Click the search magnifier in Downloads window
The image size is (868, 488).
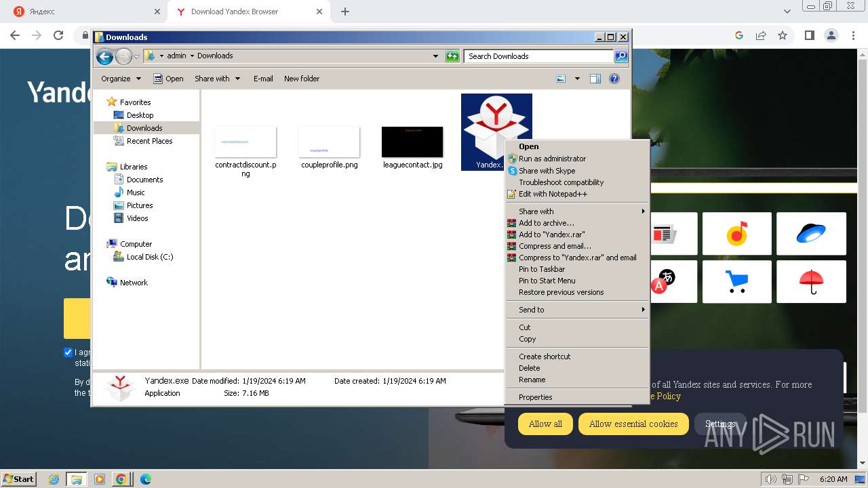pos(620,56)
